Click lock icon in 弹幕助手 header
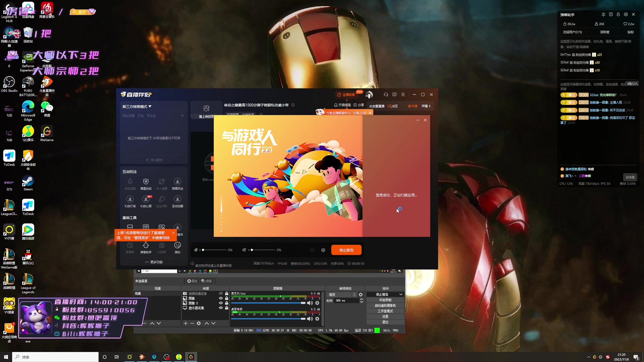This screenshot has width=644, height=362. 618,14
